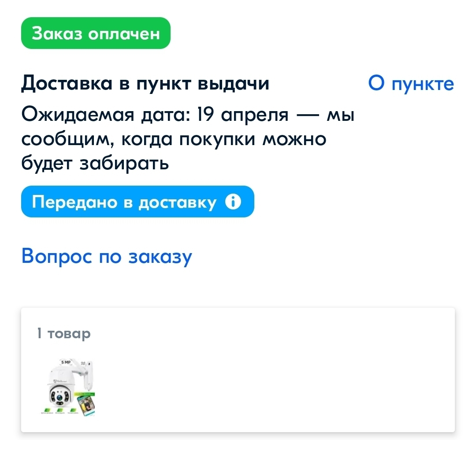This screenshot has width=476, height=467.
Task: Click the info icon on delivery status
Action: click(x=233, y=202)
